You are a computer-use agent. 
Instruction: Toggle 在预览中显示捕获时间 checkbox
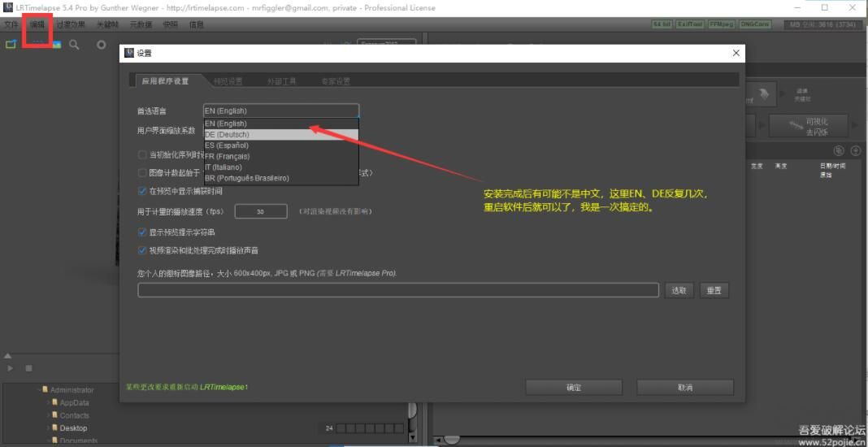click(142, 191)
